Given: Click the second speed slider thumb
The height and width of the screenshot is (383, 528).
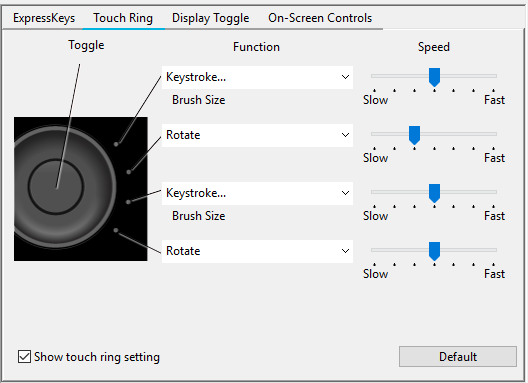Looking at the screenshot, I should click(x=414, y=135).
